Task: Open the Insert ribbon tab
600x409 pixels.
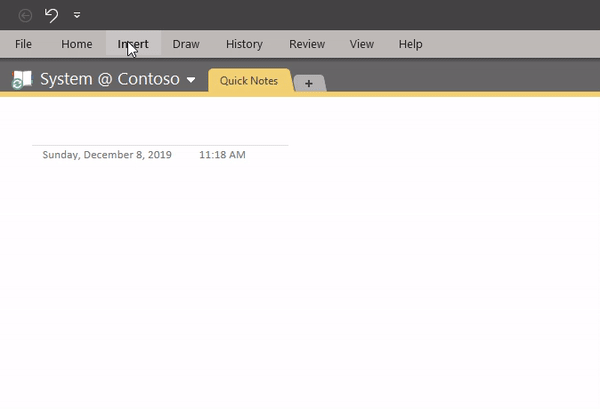Action: click(x=133, y=44)
